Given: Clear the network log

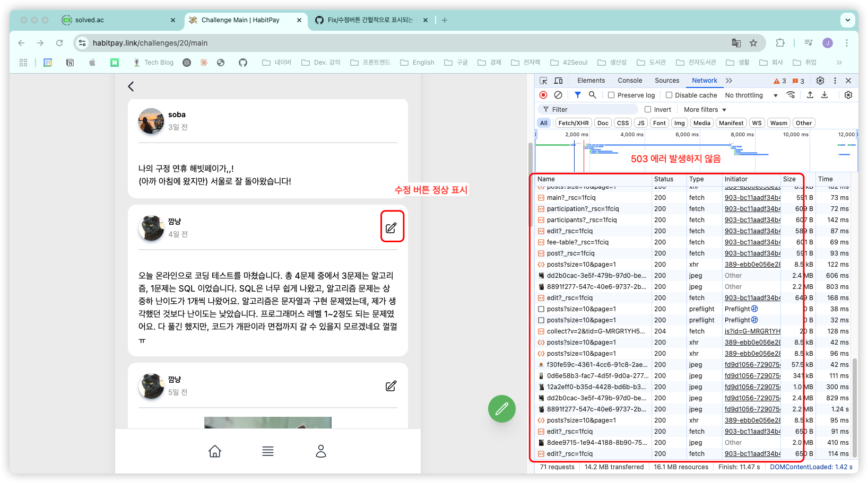Looking at the screenshot, I should click(558, 95).
